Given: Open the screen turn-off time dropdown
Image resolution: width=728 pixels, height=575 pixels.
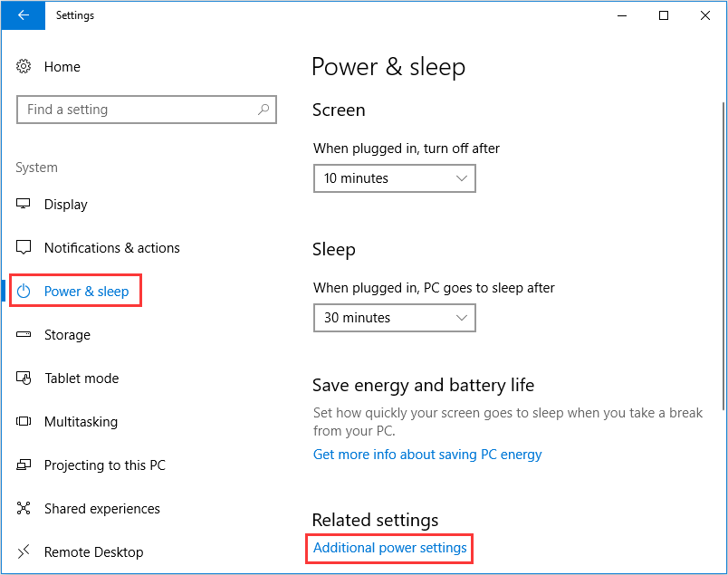Looking at the screenshot, I should coord(394,178).
